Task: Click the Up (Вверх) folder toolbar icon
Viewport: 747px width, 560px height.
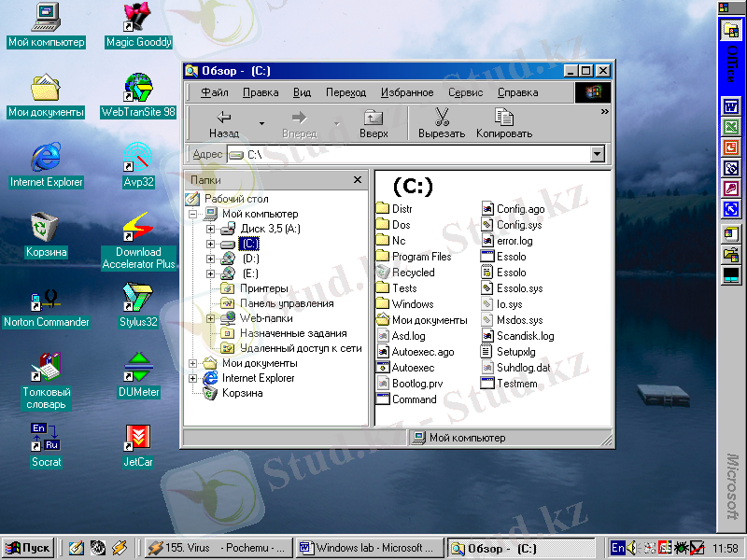Action: 373,123
